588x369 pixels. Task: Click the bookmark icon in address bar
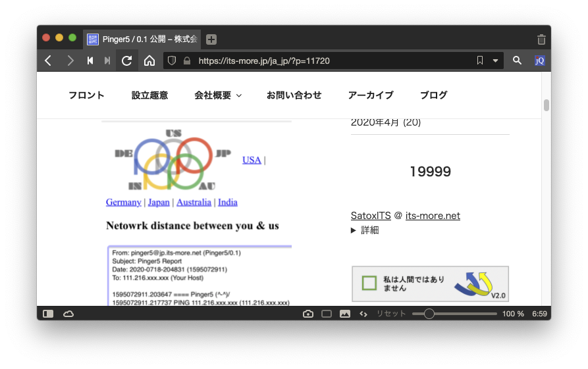[480, 61]
